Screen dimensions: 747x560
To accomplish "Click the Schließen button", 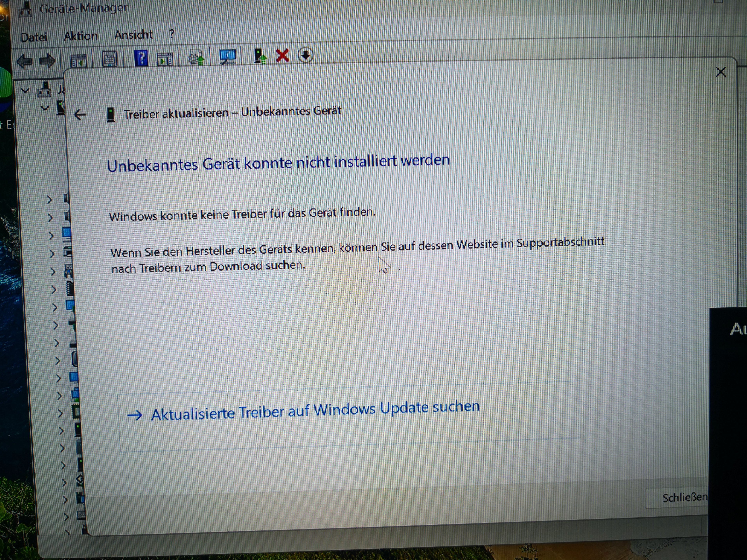I will [684, 498].
